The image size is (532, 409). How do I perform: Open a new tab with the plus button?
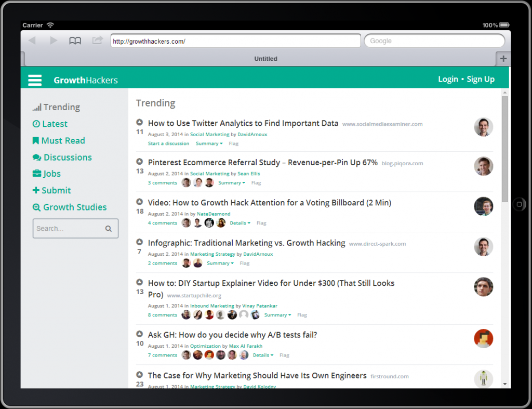click(x=503, y=59)
